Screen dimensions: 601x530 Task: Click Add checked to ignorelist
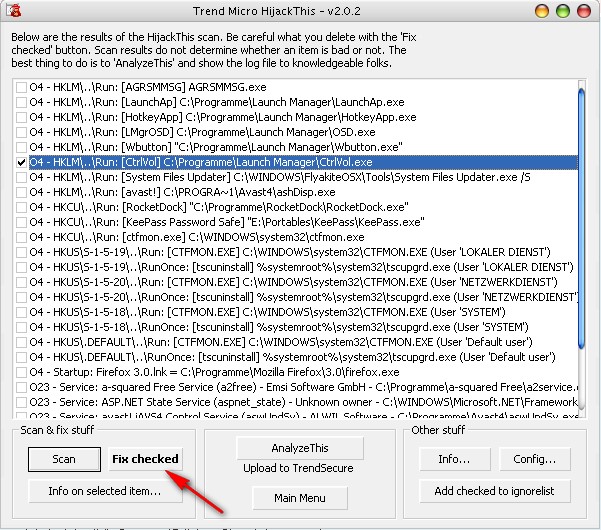tap(494, 491)
